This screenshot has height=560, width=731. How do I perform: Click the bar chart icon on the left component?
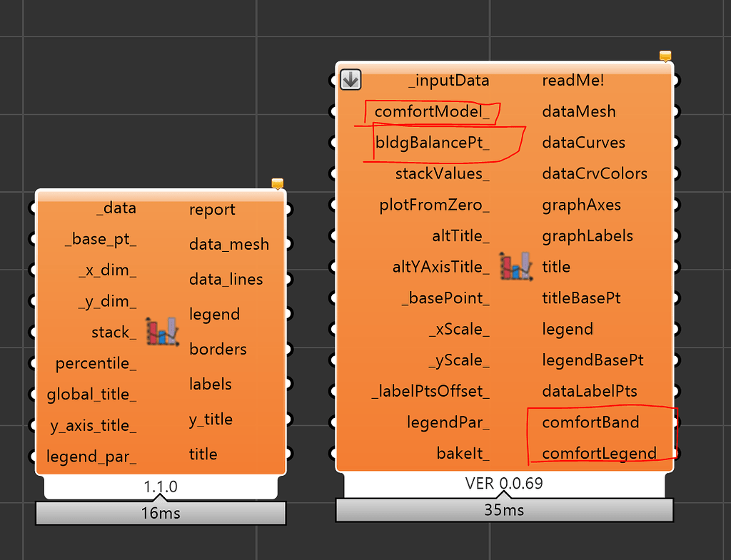click(163, 331)
